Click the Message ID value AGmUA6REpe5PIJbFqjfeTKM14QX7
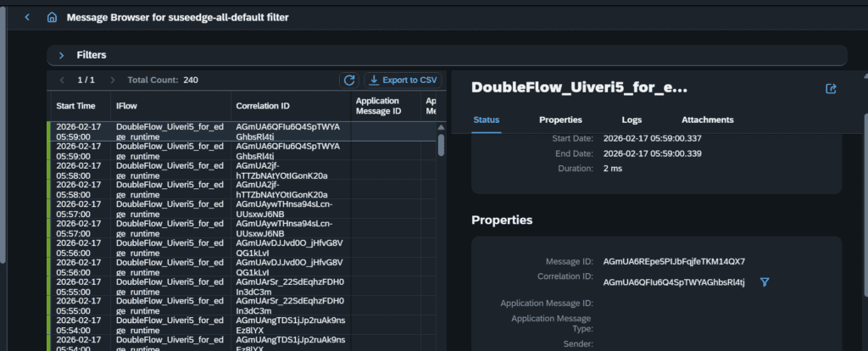Image resolution: width=868 pixels, height=351 pixels. (674, 261)
